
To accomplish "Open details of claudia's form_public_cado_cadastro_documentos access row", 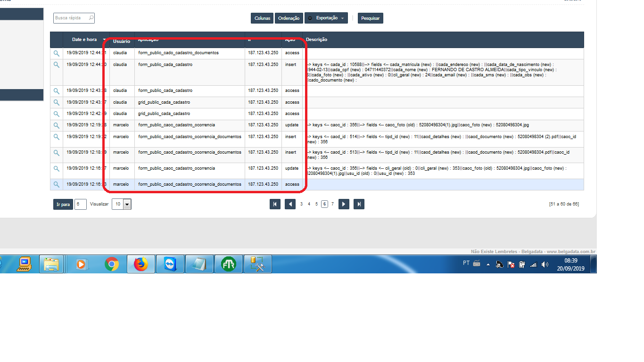I will click(57, 53).
